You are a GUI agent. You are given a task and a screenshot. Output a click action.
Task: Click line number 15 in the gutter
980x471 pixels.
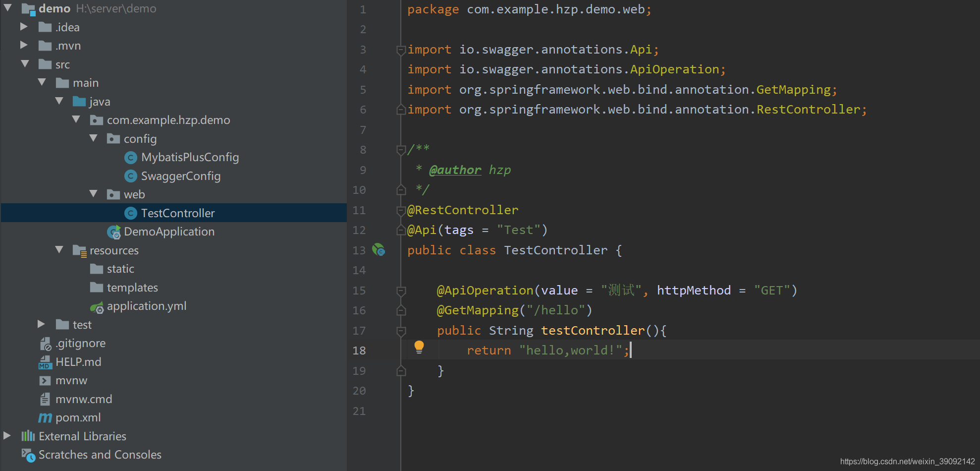[x=359, y=291]
